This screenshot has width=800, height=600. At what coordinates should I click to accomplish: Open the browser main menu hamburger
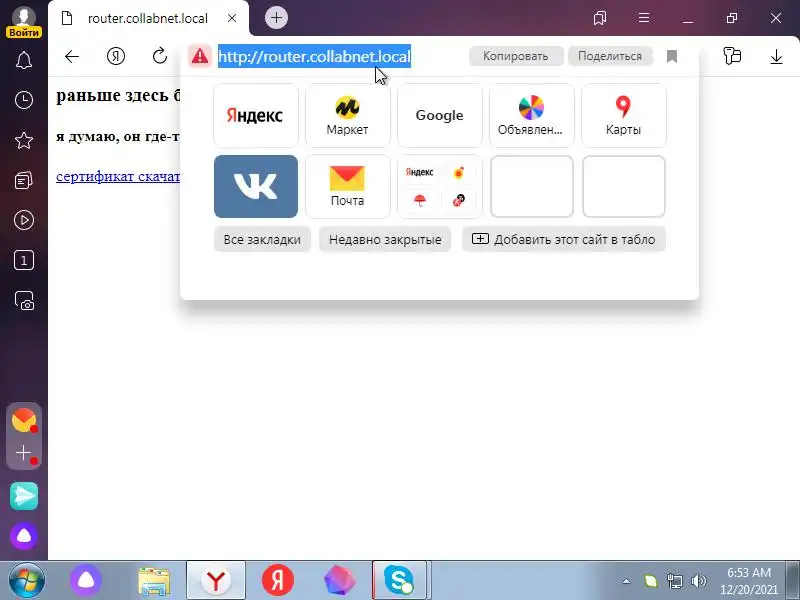pos(644,18)
